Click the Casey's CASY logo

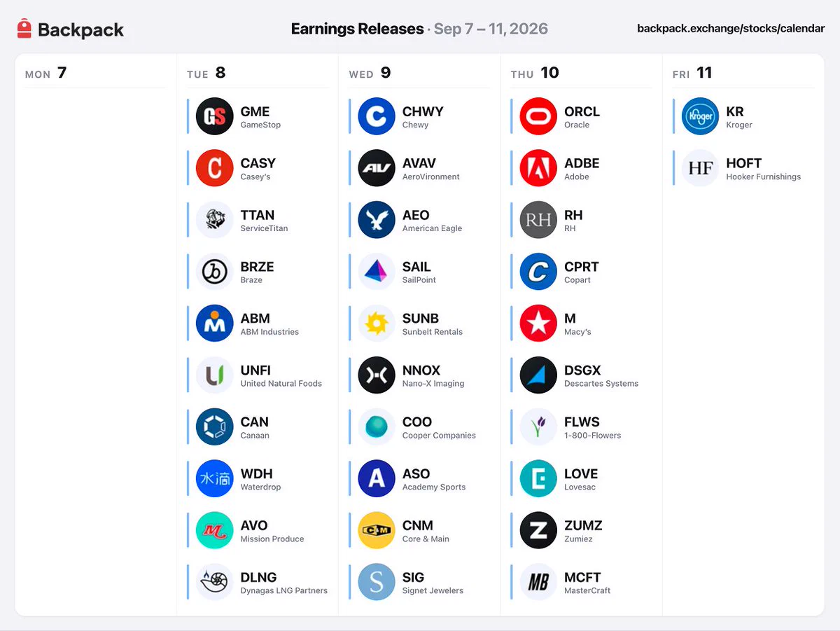coord(214,168)
